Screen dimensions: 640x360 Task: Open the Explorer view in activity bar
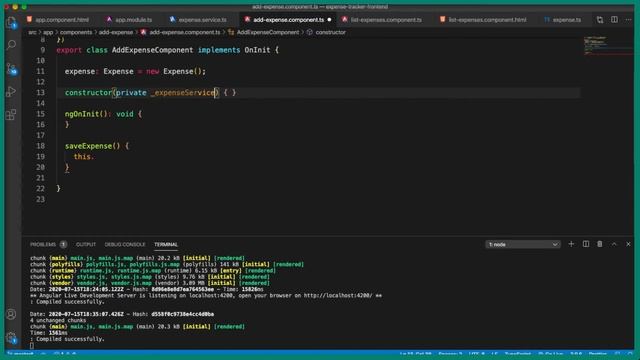coord(11,22)
